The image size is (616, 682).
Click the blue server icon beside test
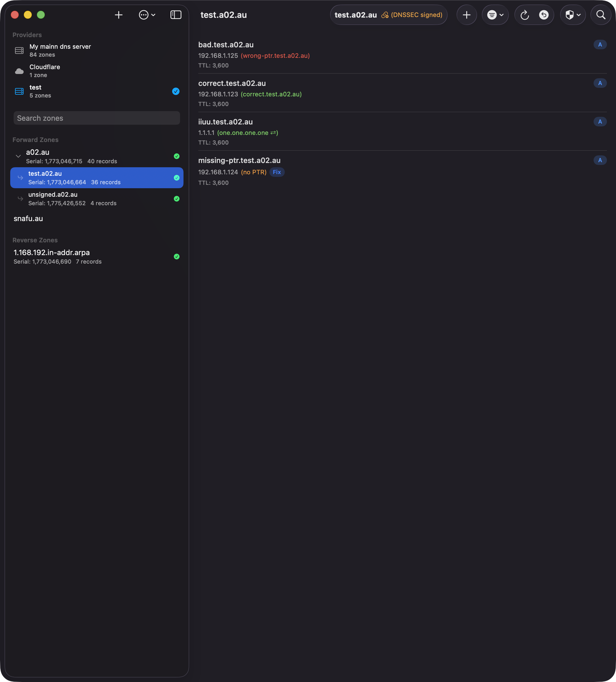click(19, 91)
